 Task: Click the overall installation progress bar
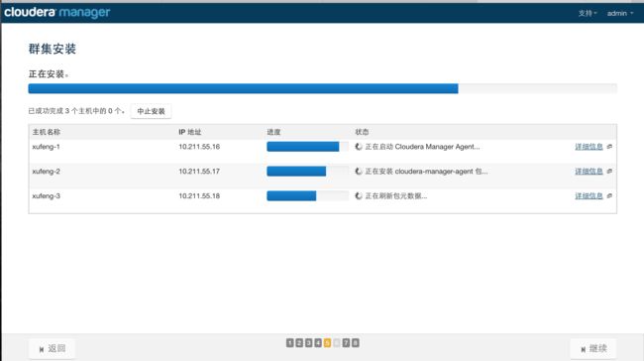(x=322, y=88)
